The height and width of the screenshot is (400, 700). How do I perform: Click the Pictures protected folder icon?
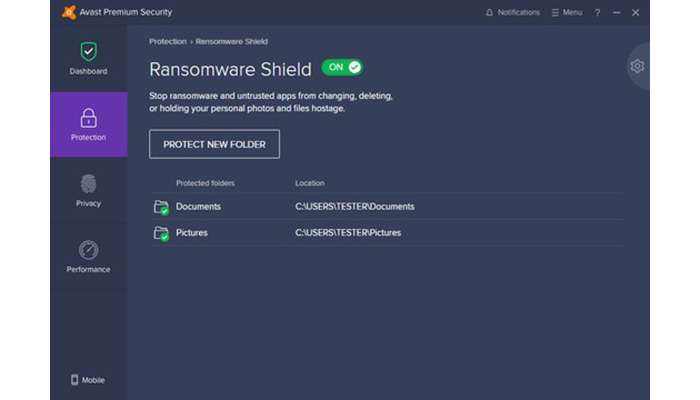(x=161, y=233)
